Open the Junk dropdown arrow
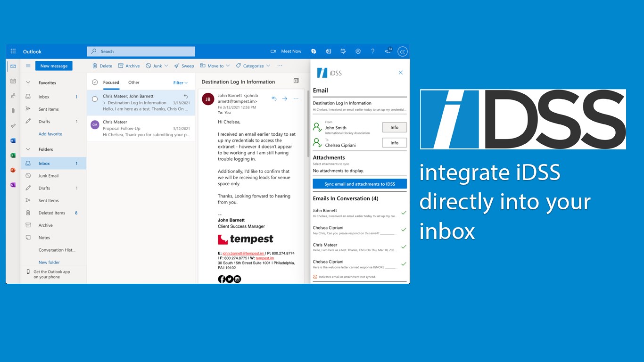644x362 pixels. [166, 66]
